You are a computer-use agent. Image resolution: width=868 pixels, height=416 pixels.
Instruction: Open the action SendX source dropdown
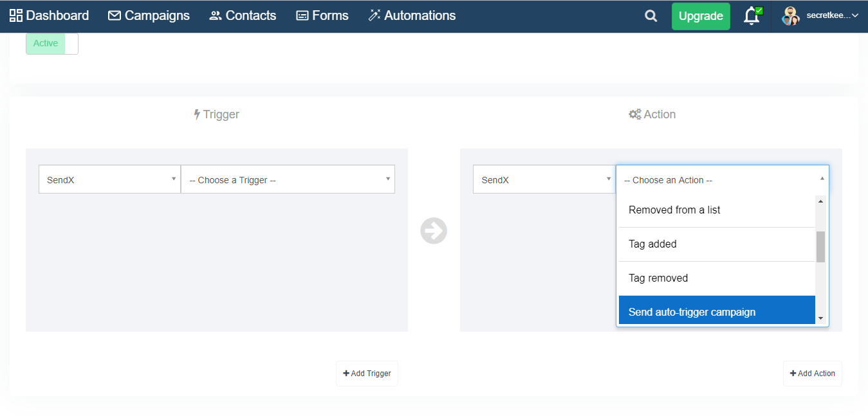[544, 179]
